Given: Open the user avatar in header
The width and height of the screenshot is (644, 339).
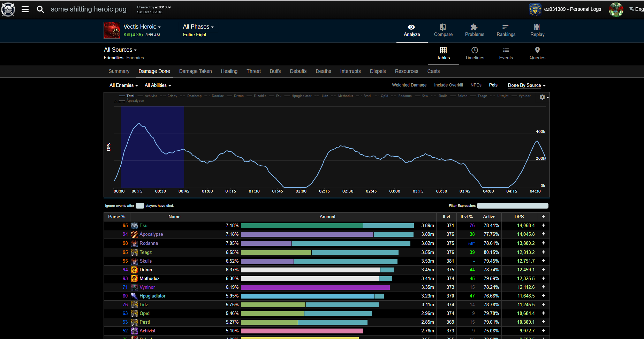Looking at the screenshot, I should tap(616, 9).
